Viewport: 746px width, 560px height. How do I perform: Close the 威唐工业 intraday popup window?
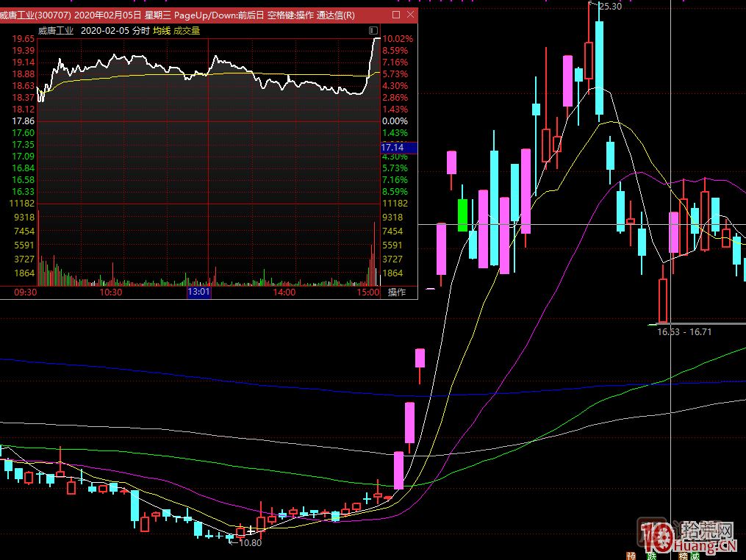(x=410, y=15)
